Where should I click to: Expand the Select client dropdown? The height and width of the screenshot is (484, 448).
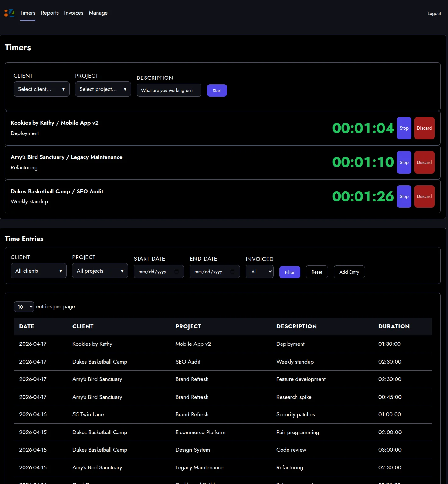pyautogui.click(x=41, y=89)
